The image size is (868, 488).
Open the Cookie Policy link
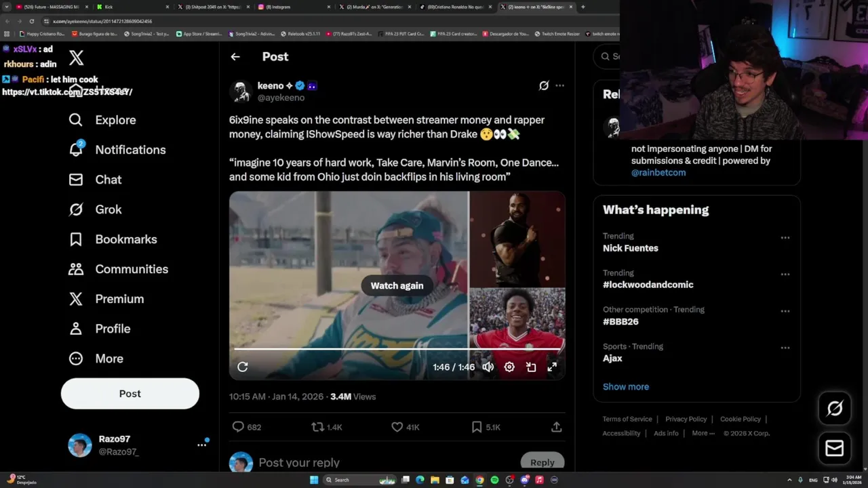pos(741,419)
